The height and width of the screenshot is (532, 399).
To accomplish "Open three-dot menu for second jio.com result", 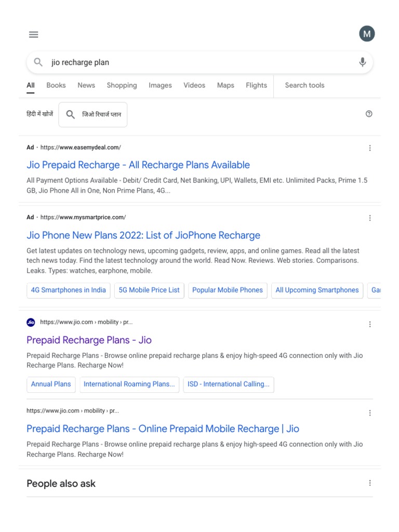I will 370,413.
